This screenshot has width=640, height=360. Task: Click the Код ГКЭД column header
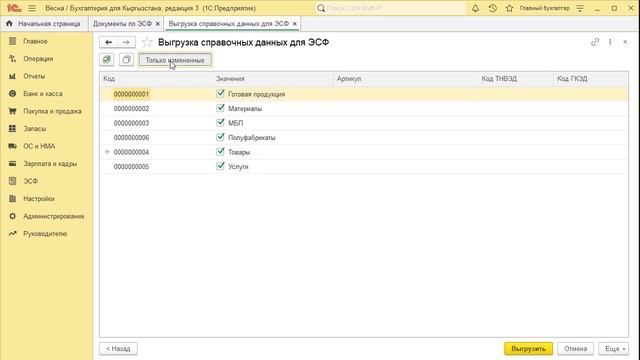click(591, 79)
